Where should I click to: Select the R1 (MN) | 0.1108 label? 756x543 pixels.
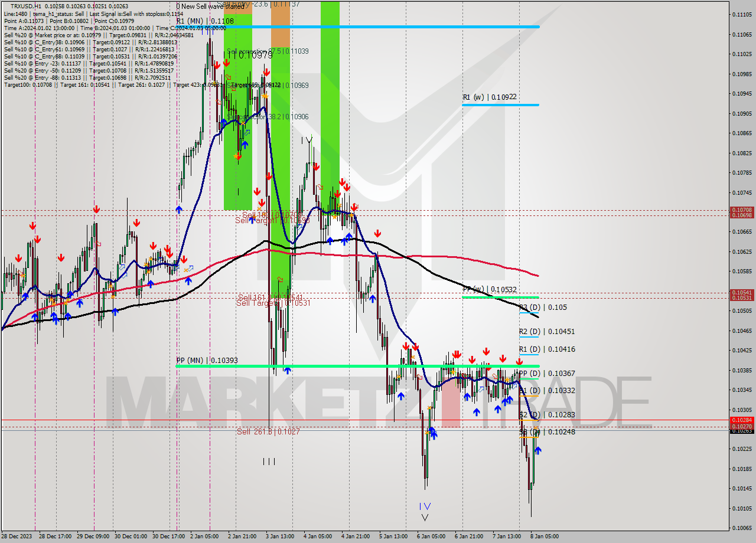[x=205, y=21]
